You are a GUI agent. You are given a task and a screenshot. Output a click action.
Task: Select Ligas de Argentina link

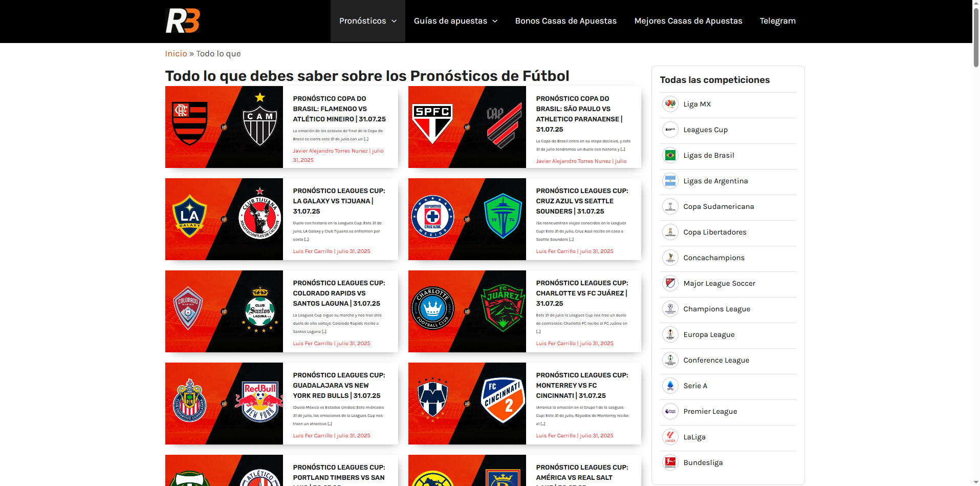pos(715,181)
